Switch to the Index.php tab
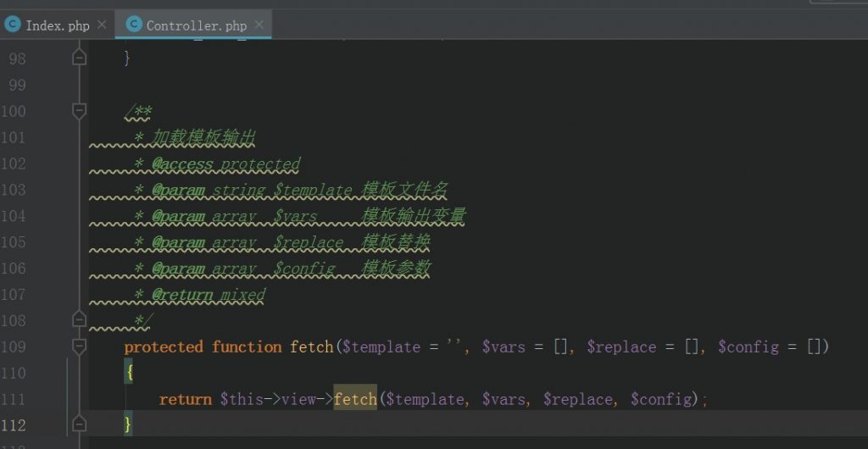868x449 pixels. click(57, 25)
